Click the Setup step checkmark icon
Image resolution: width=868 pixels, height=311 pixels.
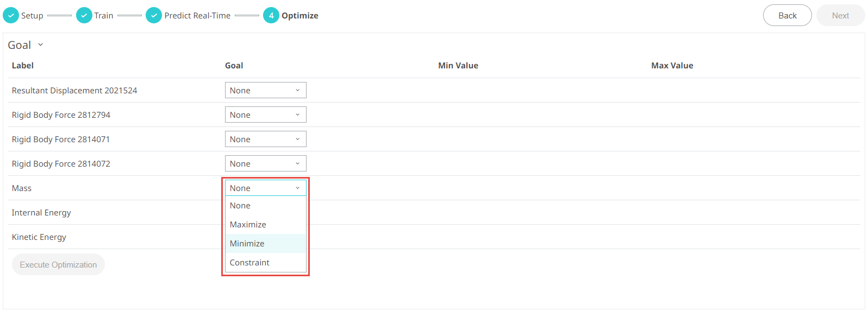tap(11, 16)
